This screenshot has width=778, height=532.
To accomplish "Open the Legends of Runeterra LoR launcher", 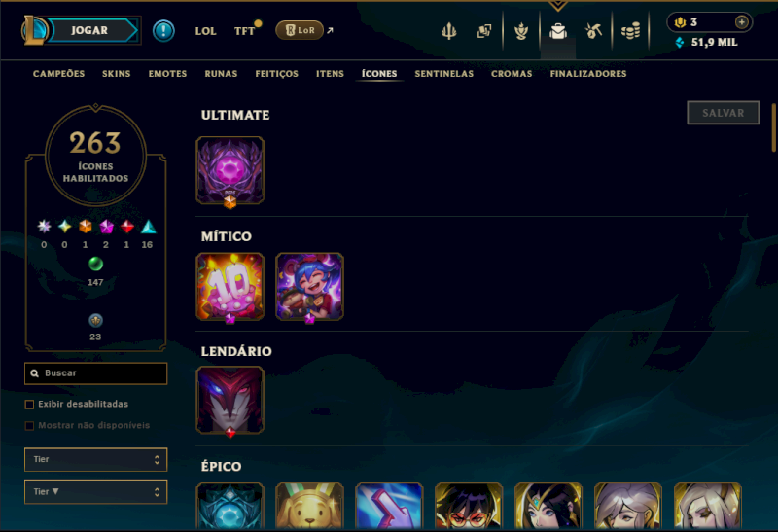I will (x=300, y=30).
